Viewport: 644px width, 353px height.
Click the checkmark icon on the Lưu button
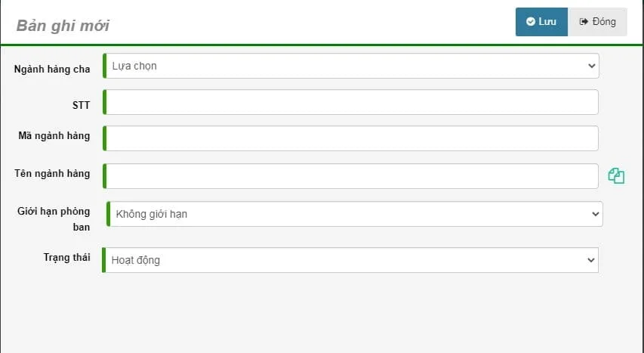(531, 21)
